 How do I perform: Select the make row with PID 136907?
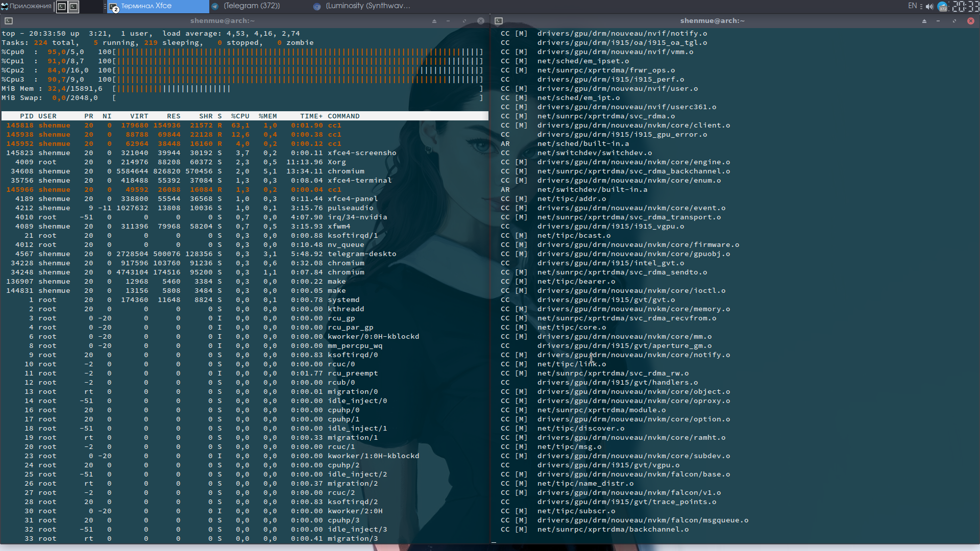(244, 282)
